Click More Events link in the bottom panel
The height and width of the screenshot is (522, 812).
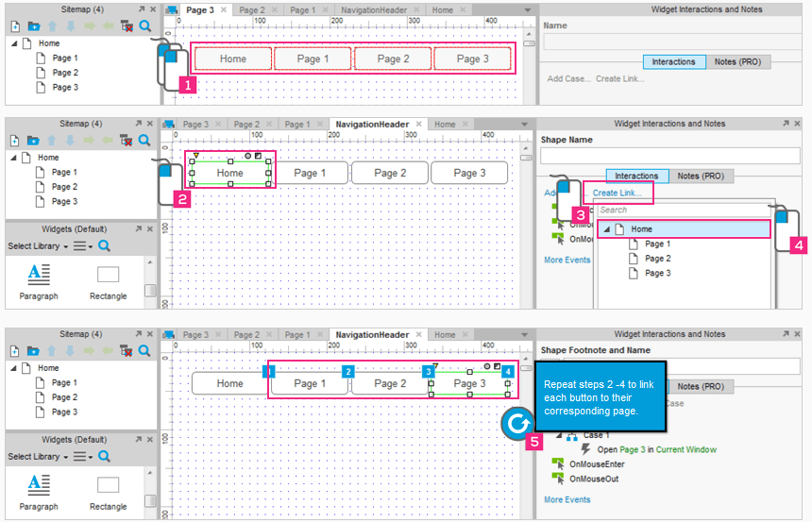(567, 499)
